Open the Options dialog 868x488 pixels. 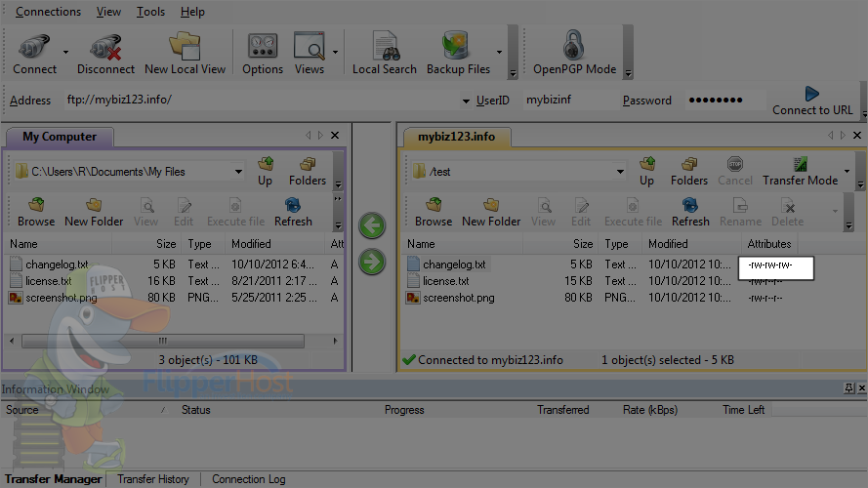(263, 53)
